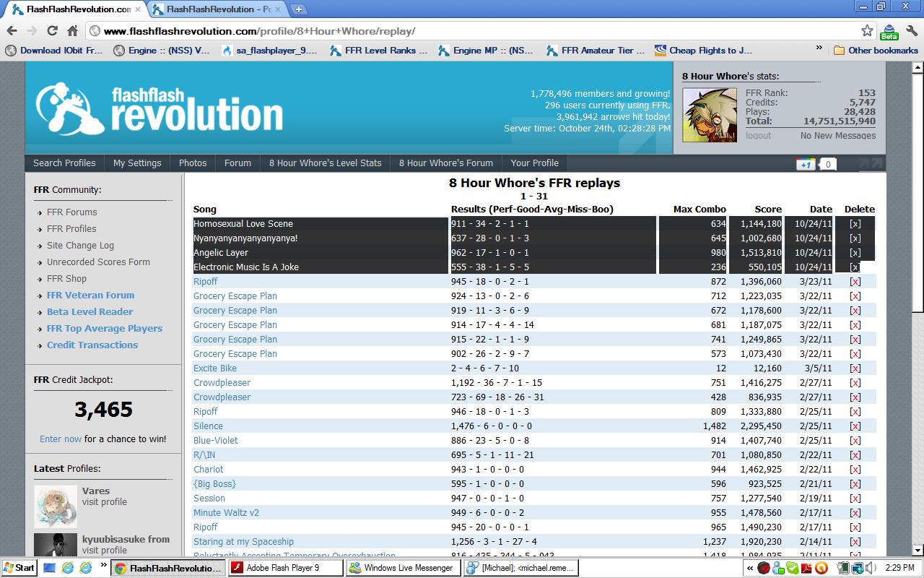The width and height of the screenshot is (924, 578).
Task: Delete the Blue-Violet replay with [x]
Action: (x=855, y=441)
